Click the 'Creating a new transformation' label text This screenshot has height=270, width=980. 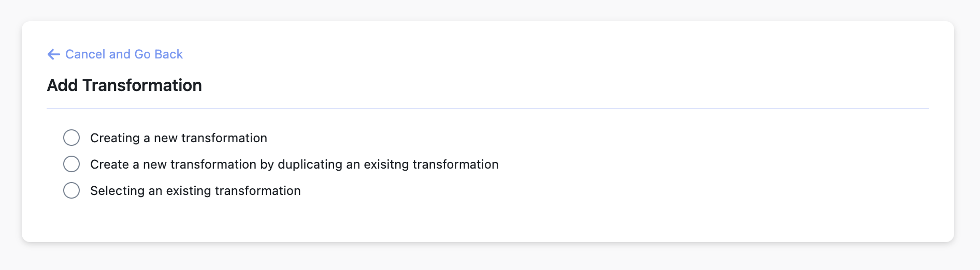click(178, 138)
